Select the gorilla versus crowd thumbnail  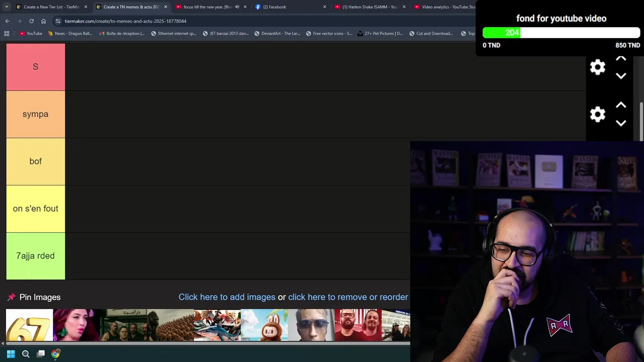pos(170,325)
